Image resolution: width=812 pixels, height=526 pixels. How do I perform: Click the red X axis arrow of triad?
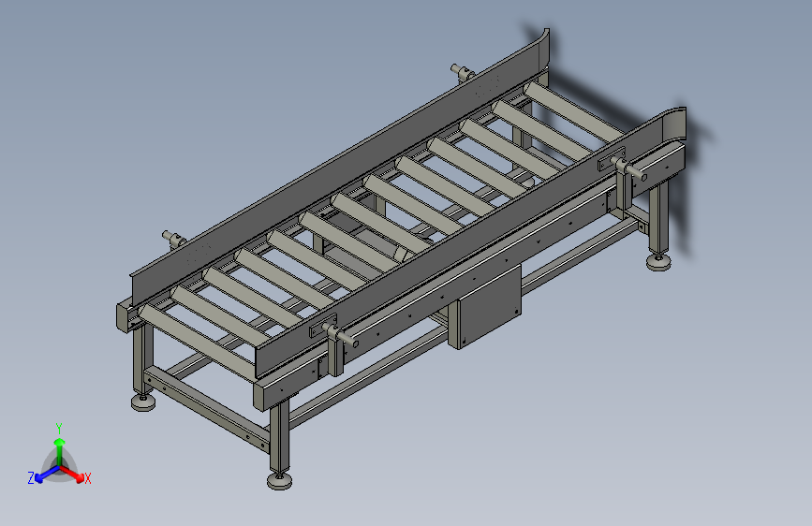pyautogui.click(x=73, y=475)
